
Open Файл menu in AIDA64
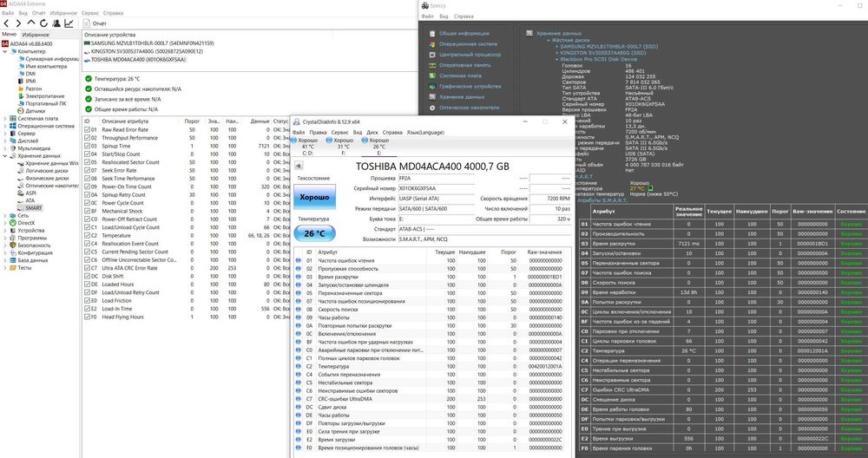[8, 13]
